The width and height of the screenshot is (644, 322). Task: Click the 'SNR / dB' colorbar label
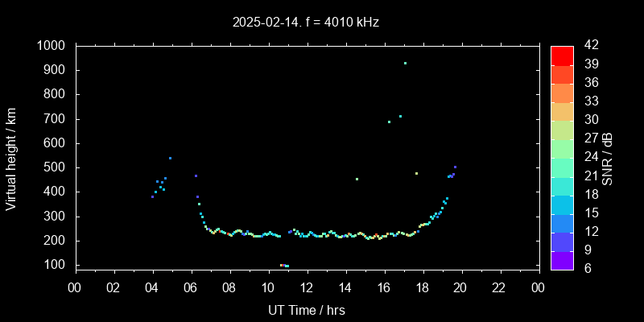click(607, 157)
